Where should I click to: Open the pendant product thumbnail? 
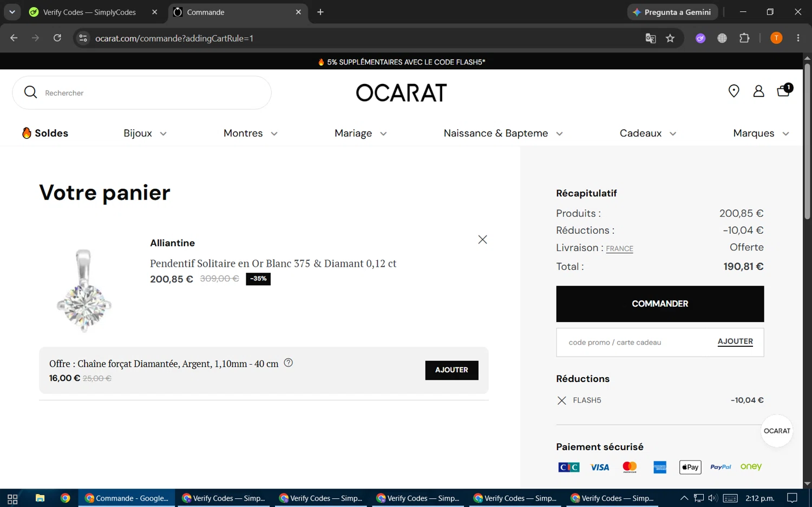pyautogui.click(x=84, y=290)
